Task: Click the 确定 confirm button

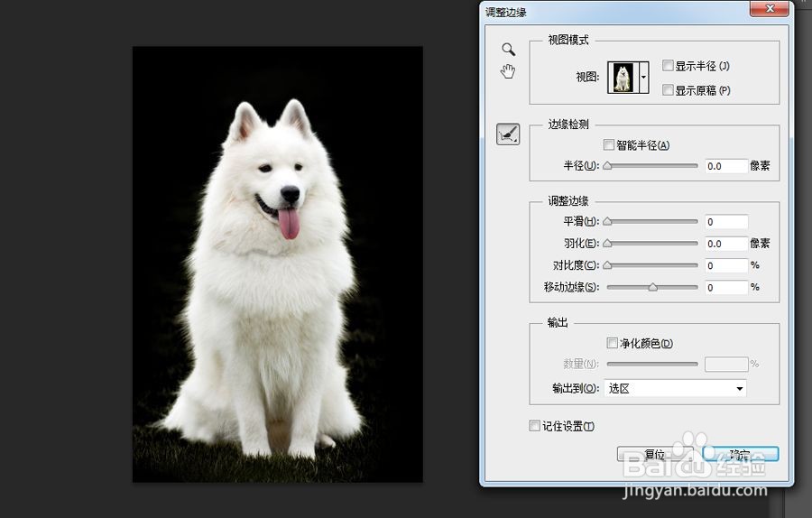Action: coord(741,454)
